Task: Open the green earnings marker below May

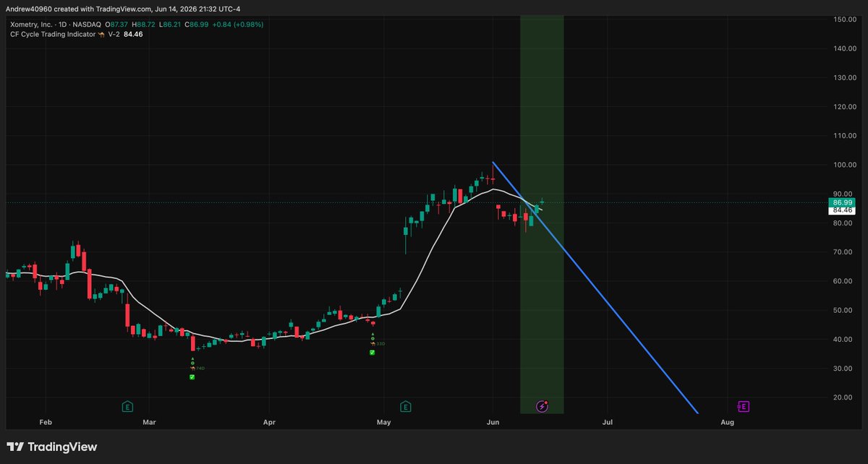Action: [406, 407]
